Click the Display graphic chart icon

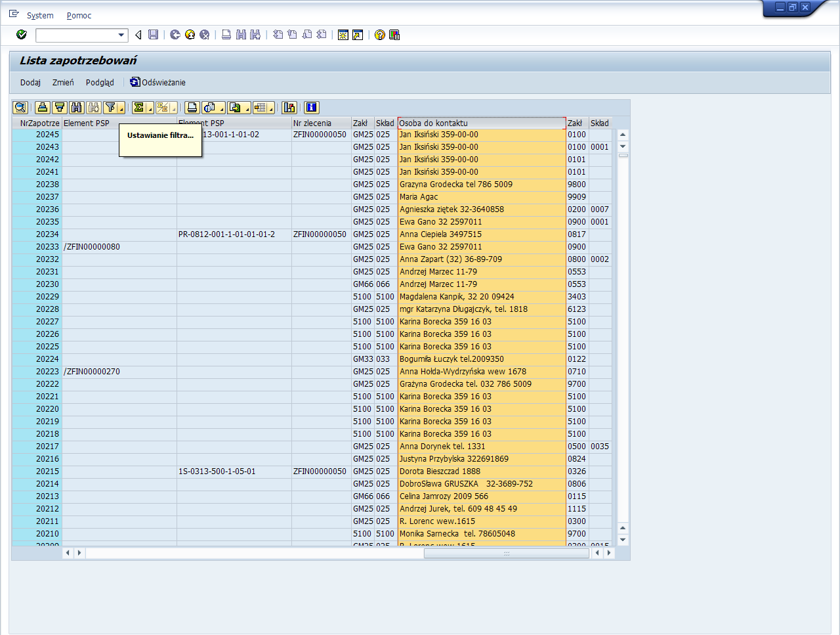289,108
